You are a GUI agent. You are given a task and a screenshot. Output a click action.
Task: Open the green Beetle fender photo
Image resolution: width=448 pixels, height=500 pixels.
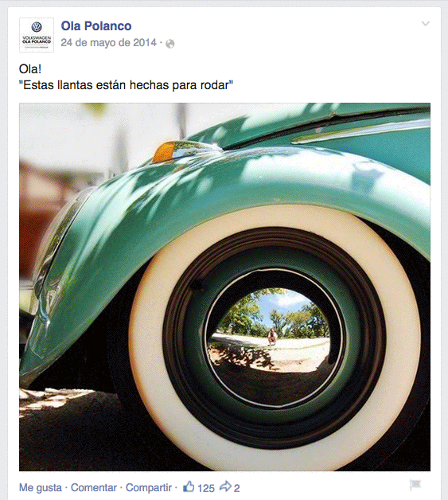click(x=224, y=287)
